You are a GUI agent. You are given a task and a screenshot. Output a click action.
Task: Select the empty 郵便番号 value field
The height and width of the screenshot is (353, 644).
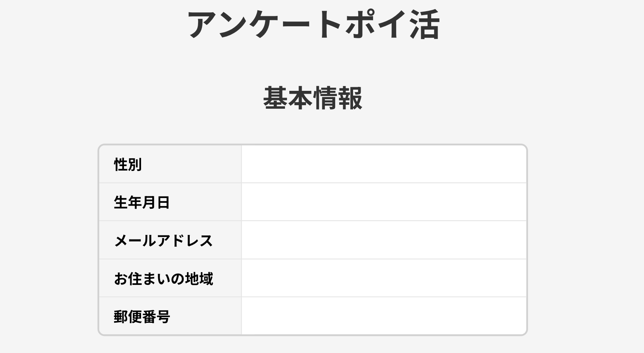pos(384,316)
